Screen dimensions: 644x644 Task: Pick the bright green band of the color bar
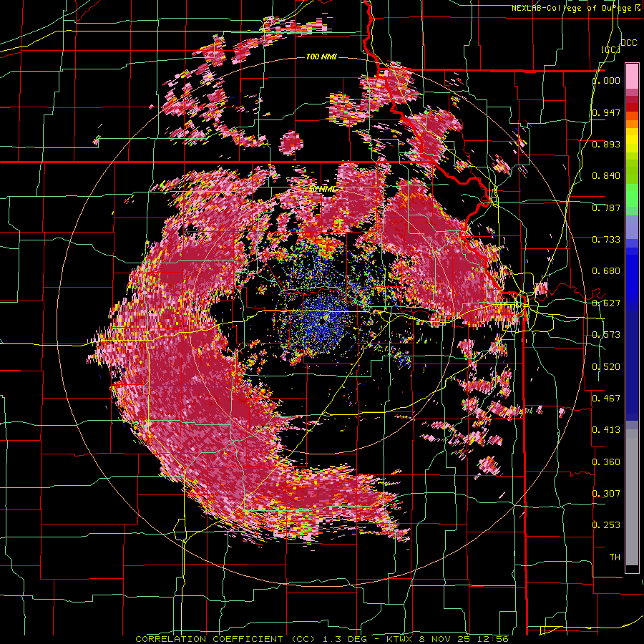coord(632,195)
